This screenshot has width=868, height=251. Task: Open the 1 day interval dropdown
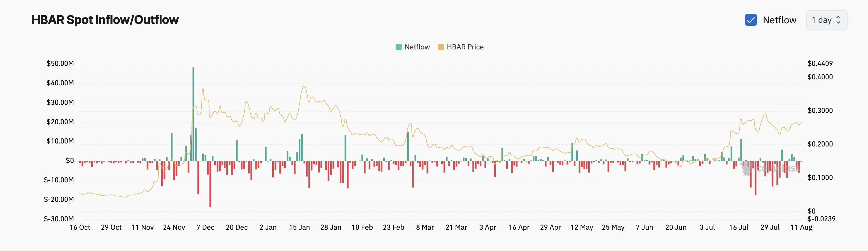click(827, 20)
